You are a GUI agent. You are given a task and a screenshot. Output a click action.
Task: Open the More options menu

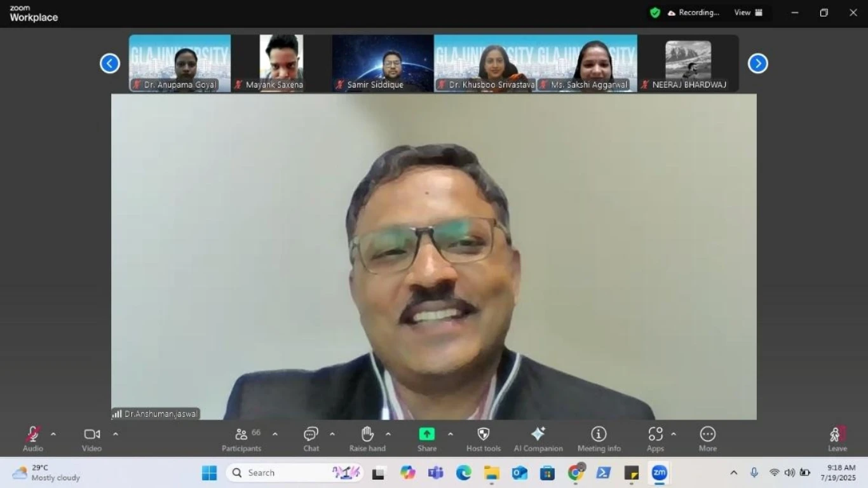coord(708,438)
